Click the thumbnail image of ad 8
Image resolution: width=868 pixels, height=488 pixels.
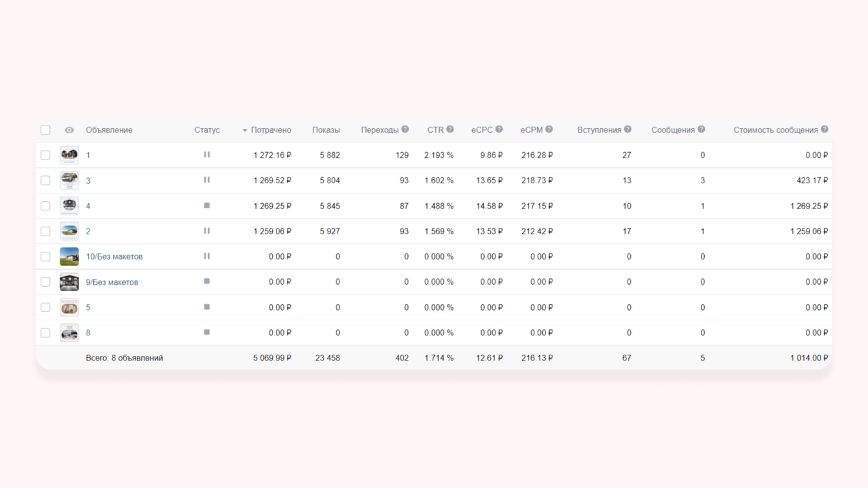(x=69, y=333)
